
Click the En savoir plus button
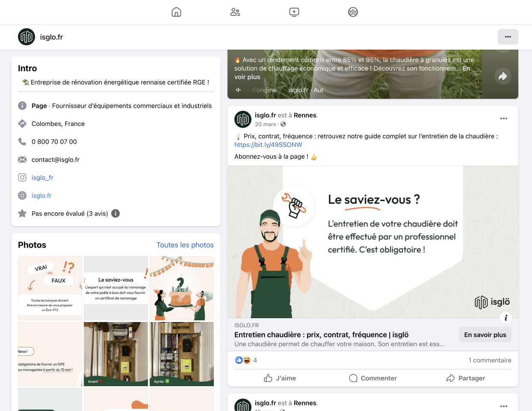point(485,334)
